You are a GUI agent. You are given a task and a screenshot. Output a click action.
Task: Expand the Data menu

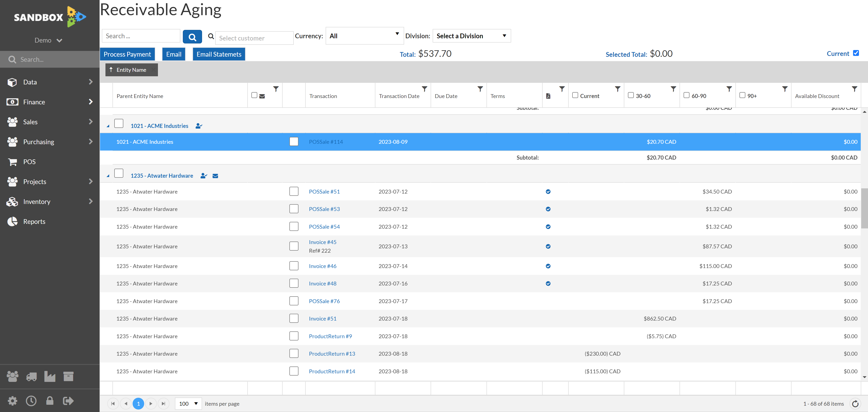[x=50, y=82]
